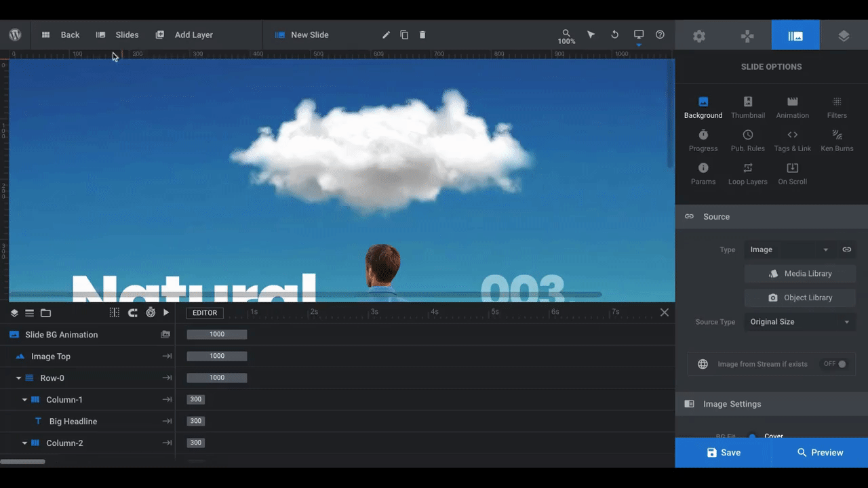The width and height of the screenshot is (868, 488).
Task: Switch to the general settings gear tab
Action: point(699,36)
